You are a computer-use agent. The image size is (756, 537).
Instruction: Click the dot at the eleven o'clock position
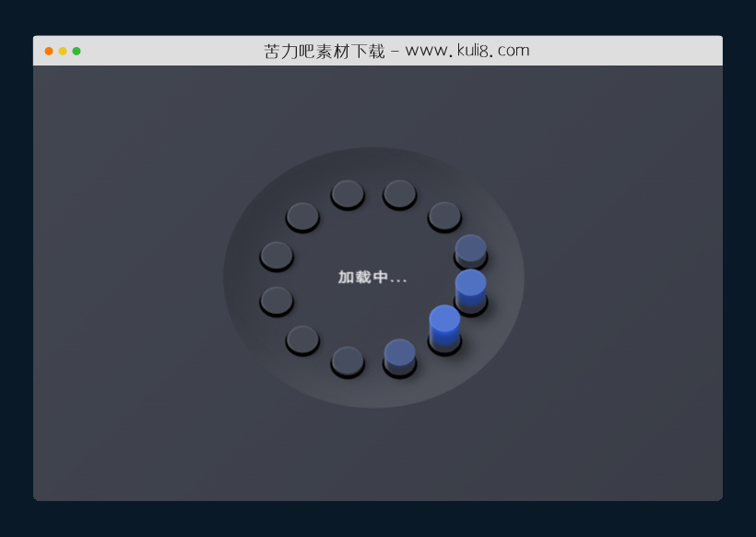300,216
